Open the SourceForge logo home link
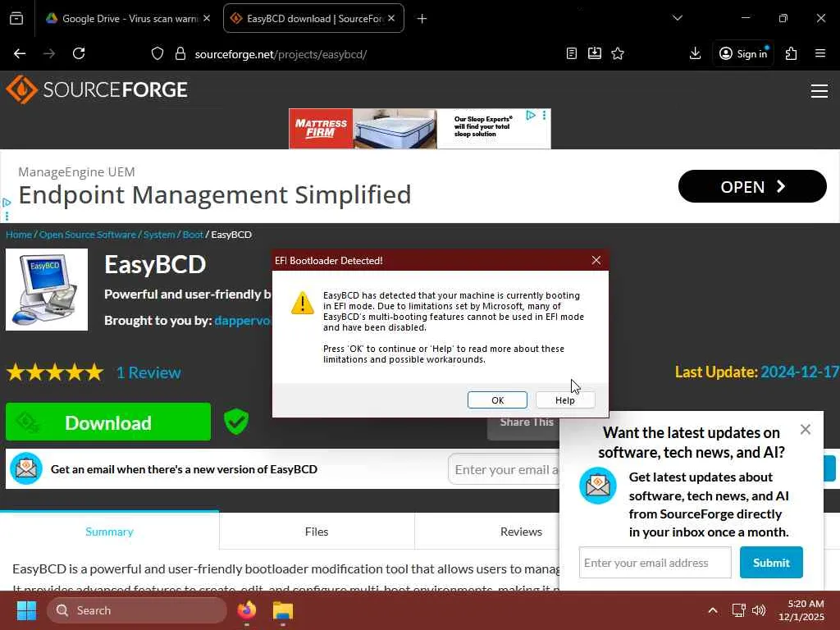840x630 pixels. coord(97,89)
